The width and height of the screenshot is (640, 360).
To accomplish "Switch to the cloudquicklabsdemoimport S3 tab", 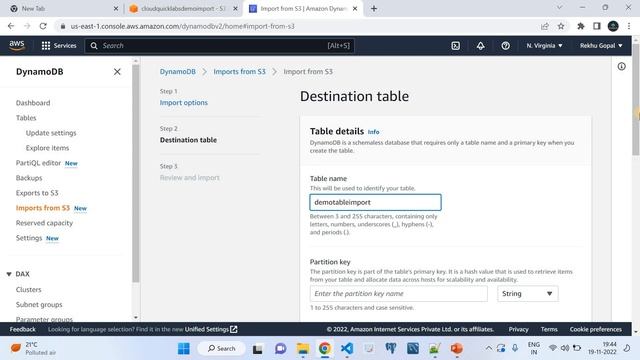I will [x=183, y=9].
